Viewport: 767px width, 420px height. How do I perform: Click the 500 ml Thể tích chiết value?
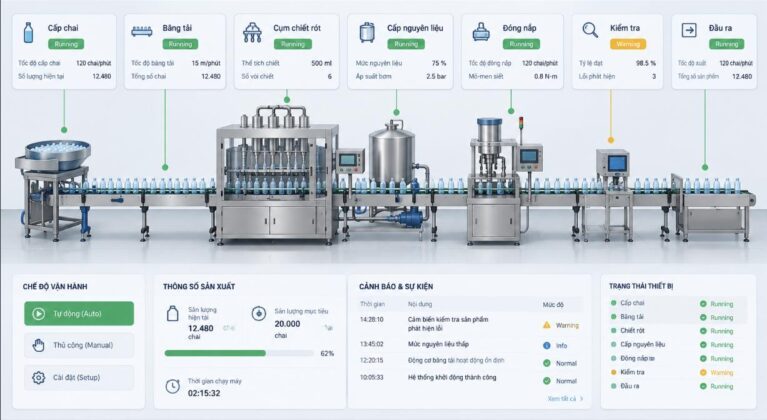321,63
